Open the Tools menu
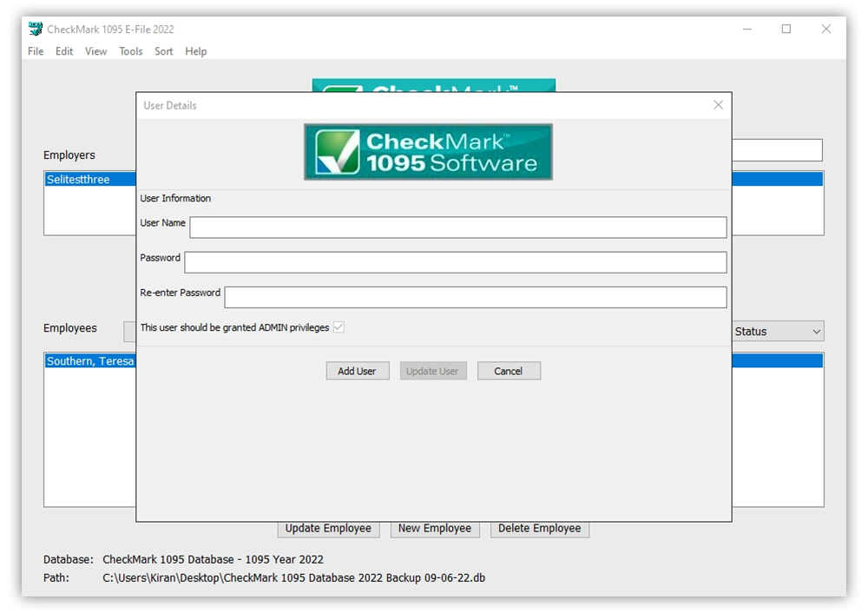 click(x=130, y=51)
